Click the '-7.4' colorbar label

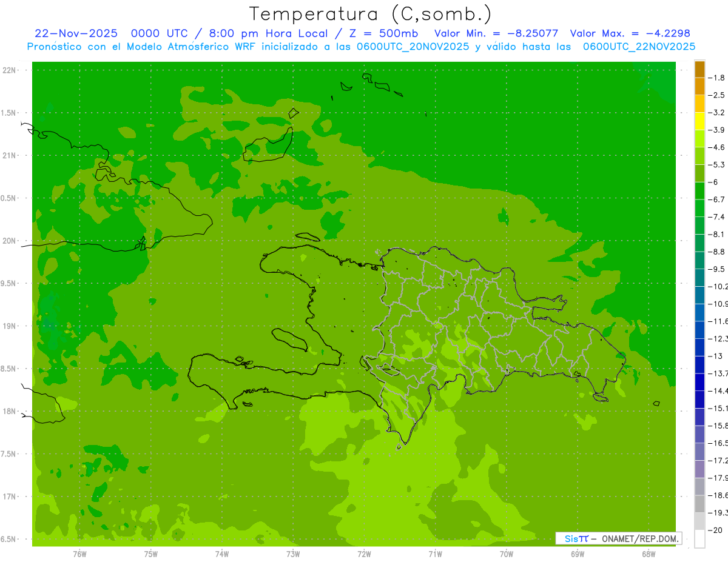click(717, 217)
